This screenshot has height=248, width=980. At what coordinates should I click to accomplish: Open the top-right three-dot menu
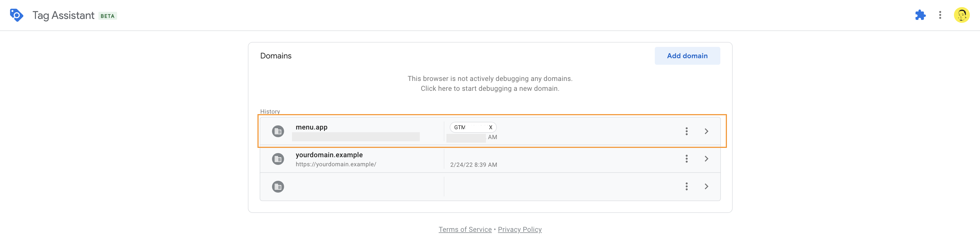coord(940,15)
